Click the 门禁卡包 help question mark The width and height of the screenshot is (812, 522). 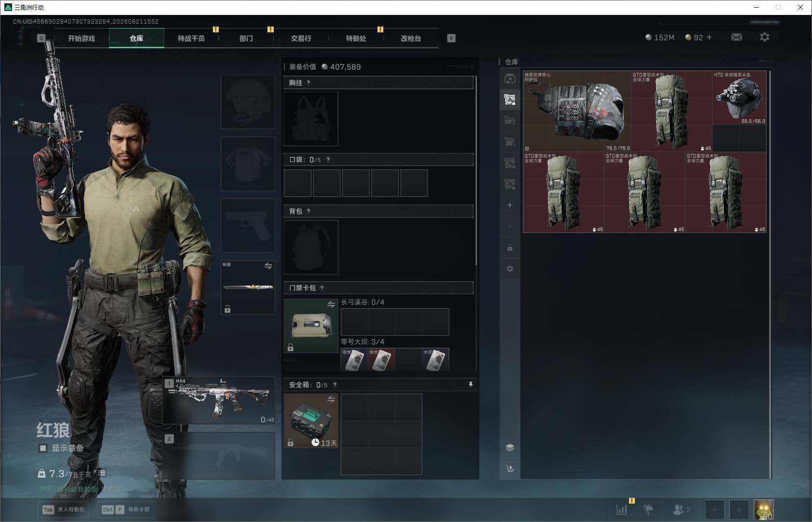click(x=322, y=288)
